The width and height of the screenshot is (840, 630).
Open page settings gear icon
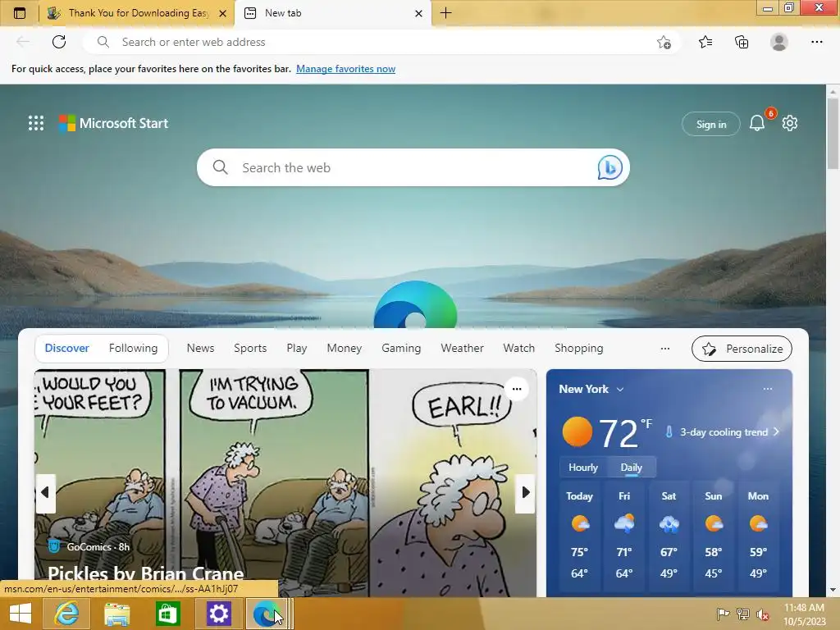(x=790, y=123)
